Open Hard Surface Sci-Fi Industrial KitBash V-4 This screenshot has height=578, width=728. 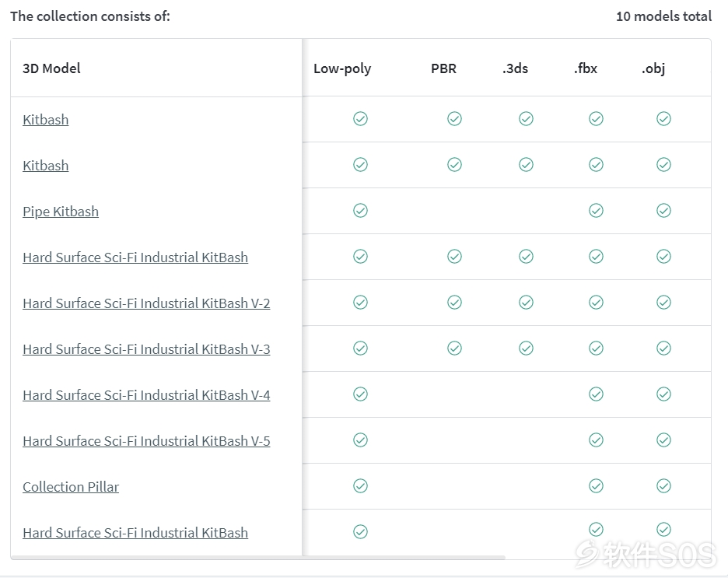(x=146, y=395)
